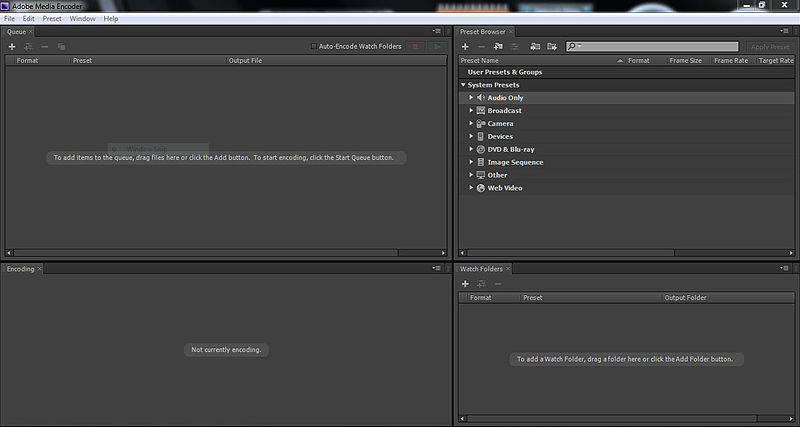
Task: Close the Encoding panel tab
Action: pyautogui.click(x=39, y=269)
